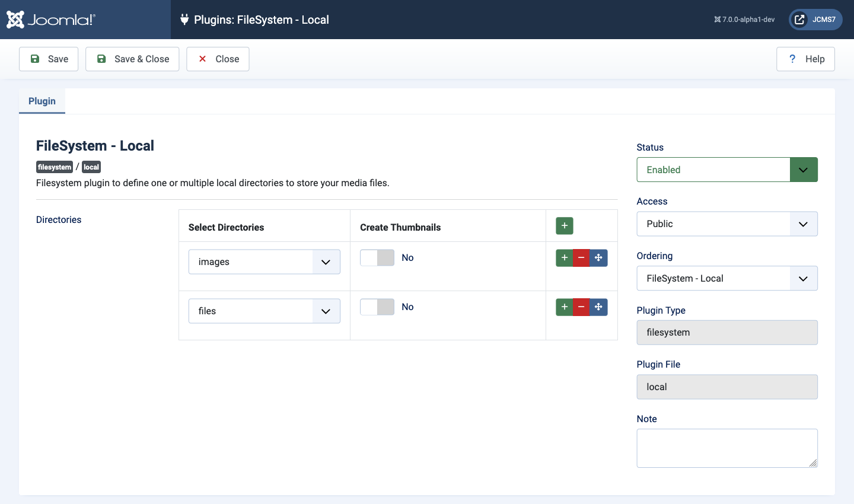Open the Ordering dropdown
The width and height of the screenshot is (854, 504).
tap(727, 279)
